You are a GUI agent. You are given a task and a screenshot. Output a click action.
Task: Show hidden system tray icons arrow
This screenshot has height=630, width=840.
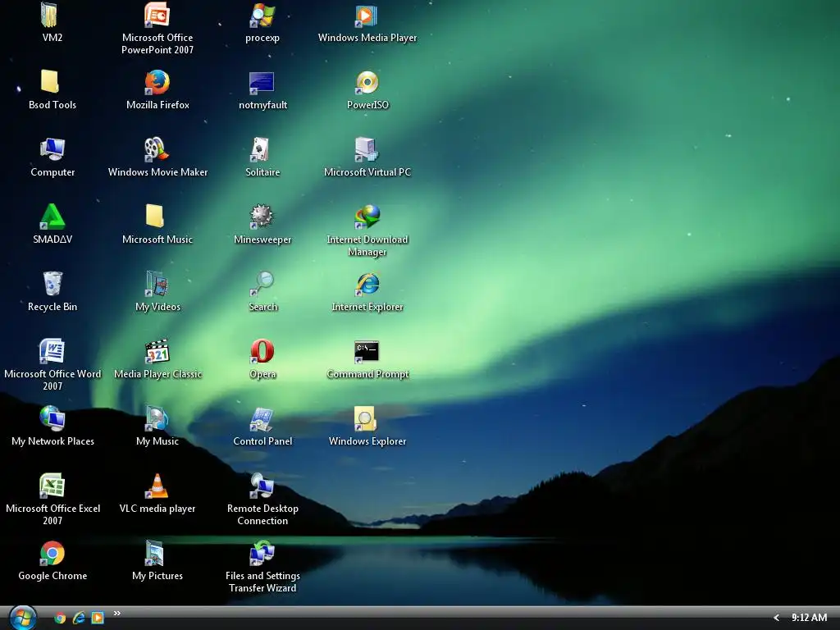(776, 619)
